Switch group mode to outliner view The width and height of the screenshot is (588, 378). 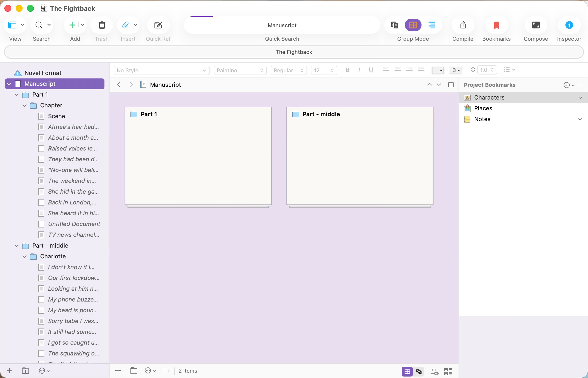[432, 25]
